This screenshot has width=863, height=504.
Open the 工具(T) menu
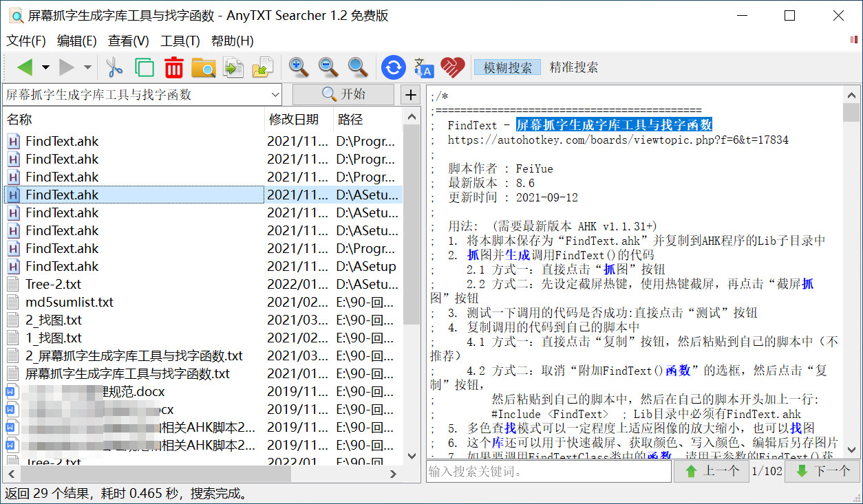(180, 41)
